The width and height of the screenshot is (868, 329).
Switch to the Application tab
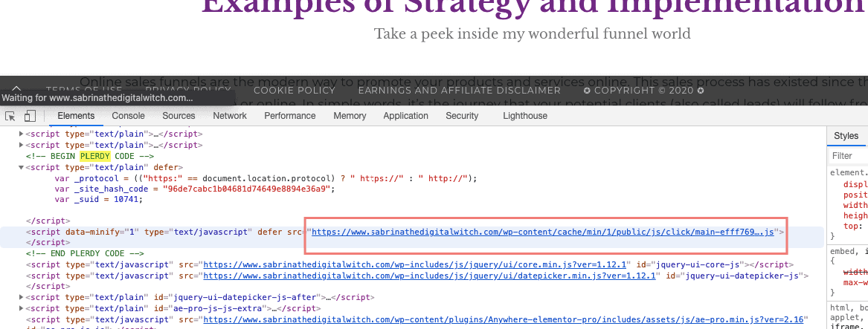(405, 116)
